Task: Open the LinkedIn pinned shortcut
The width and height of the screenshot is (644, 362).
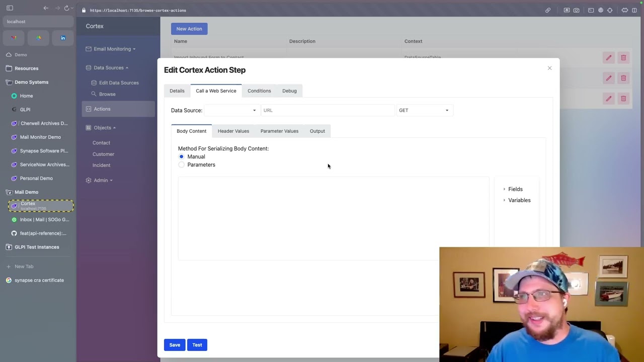Action: click(63, 38)
